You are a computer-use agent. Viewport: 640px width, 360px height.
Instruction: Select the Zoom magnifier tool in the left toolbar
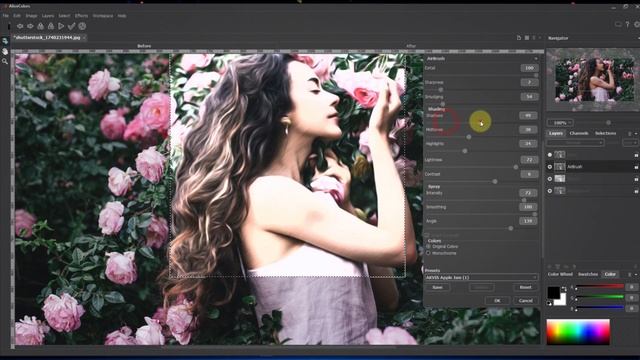(5, 61)
